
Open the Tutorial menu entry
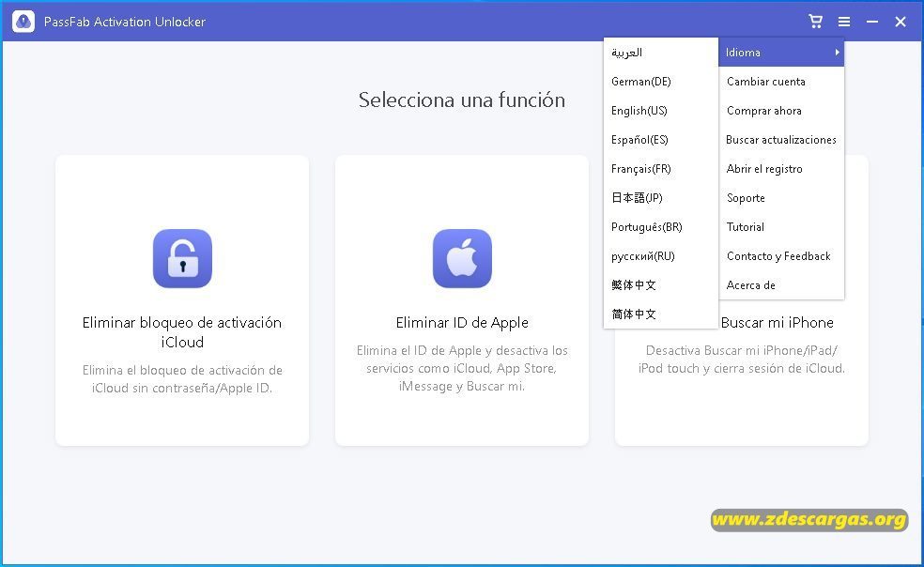781,227
